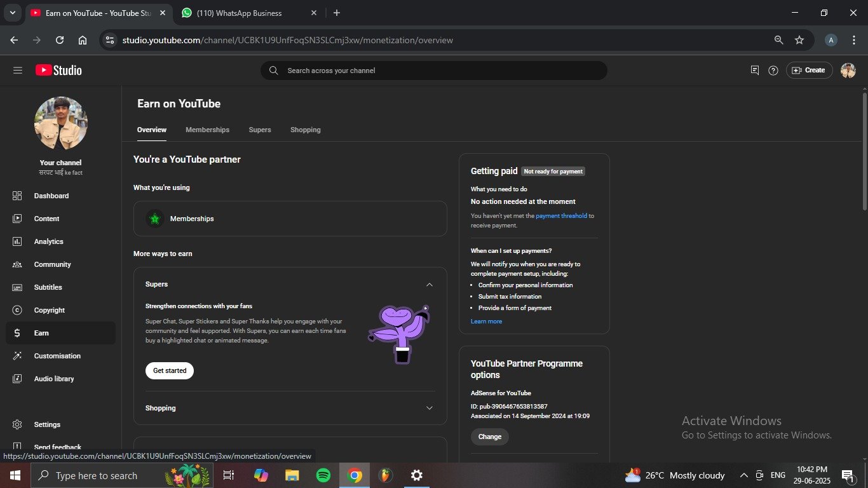The width and height of the screenshot is (868, 488).
Task: Open the Windows Start menu
Action: [x=15, y=475]
